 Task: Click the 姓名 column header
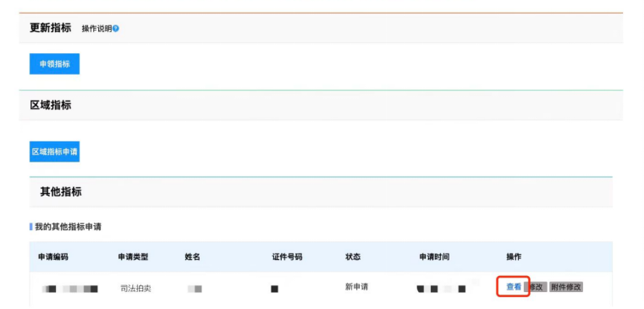click(x=192, y=257)
